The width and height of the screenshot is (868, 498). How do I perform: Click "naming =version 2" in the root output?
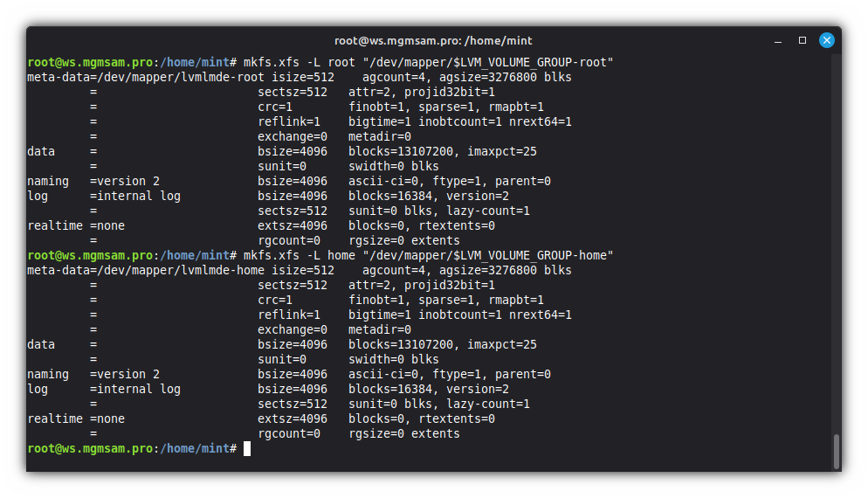pyautogui.click(x=93, y=181)
